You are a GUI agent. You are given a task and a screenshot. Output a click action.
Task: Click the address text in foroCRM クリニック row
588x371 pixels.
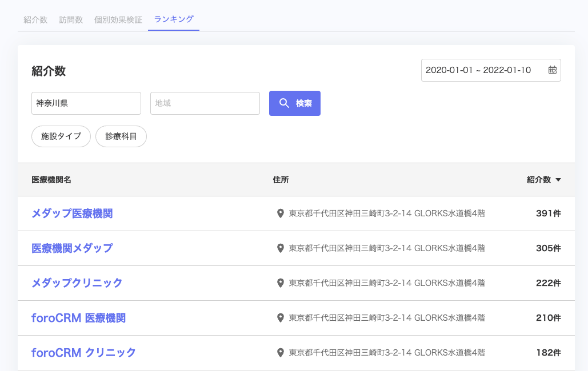(x=387, y=353)
